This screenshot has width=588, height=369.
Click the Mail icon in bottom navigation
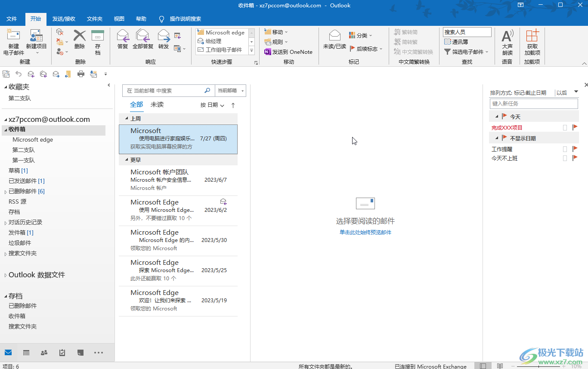click(8, 353)
